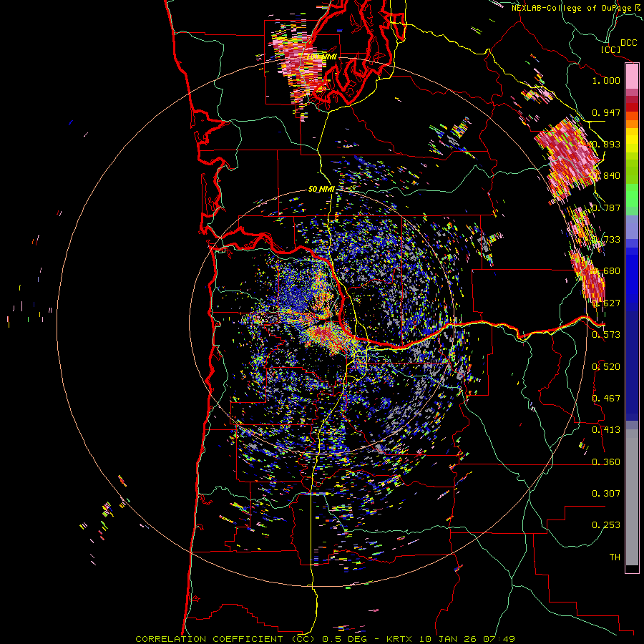Pick the bright green color bar segment
Image resolution: width=644 pixels, height=644 pixels.
coord(632,195)
